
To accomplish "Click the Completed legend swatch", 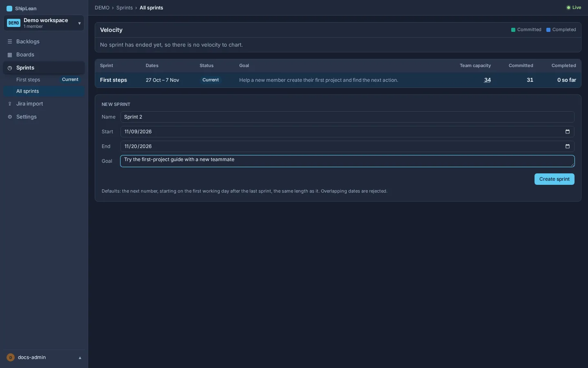I will click(x=548, y=30).
